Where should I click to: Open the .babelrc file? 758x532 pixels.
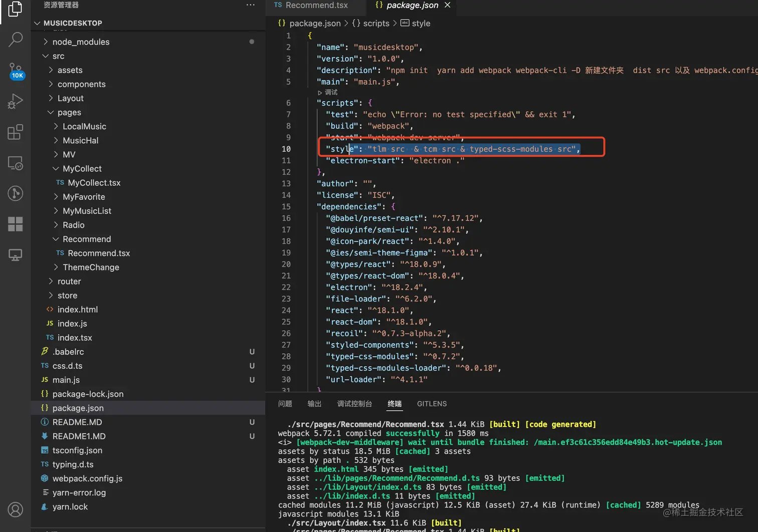point(148,352)
